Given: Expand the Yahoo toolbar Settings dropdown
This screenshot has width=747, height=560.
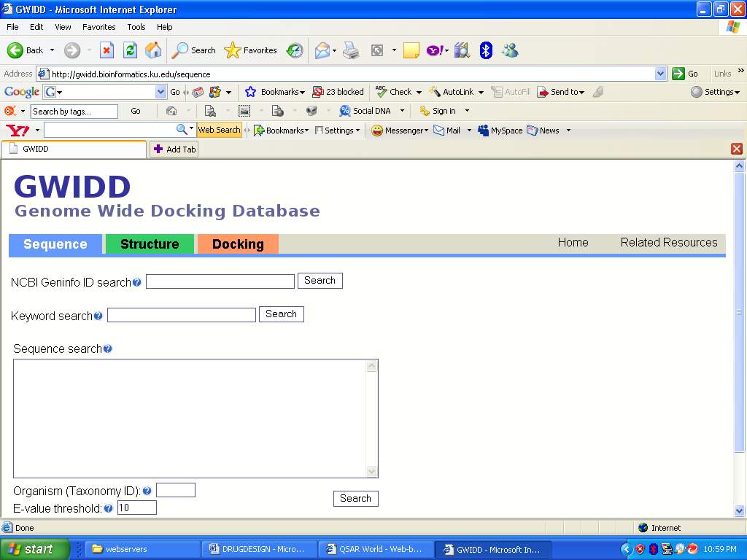Looking at the screenshot, I should [x=338, y=131].
